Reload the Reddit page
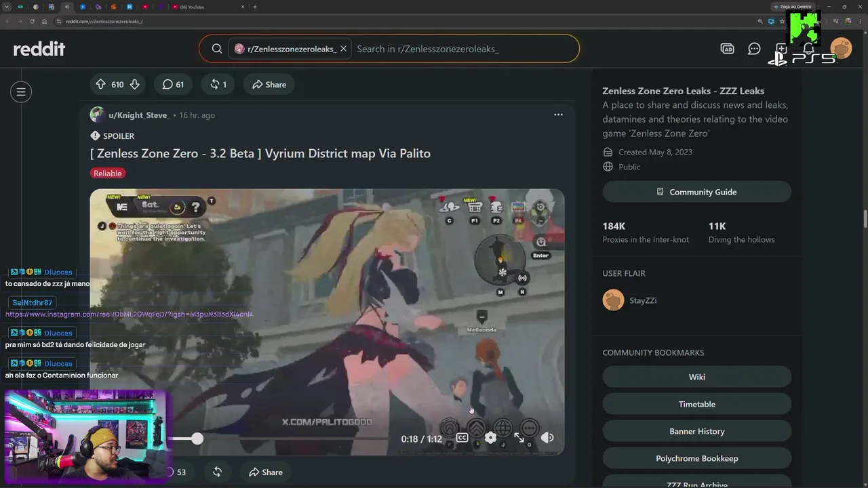The image size is (868, 488). click(32, 21)
